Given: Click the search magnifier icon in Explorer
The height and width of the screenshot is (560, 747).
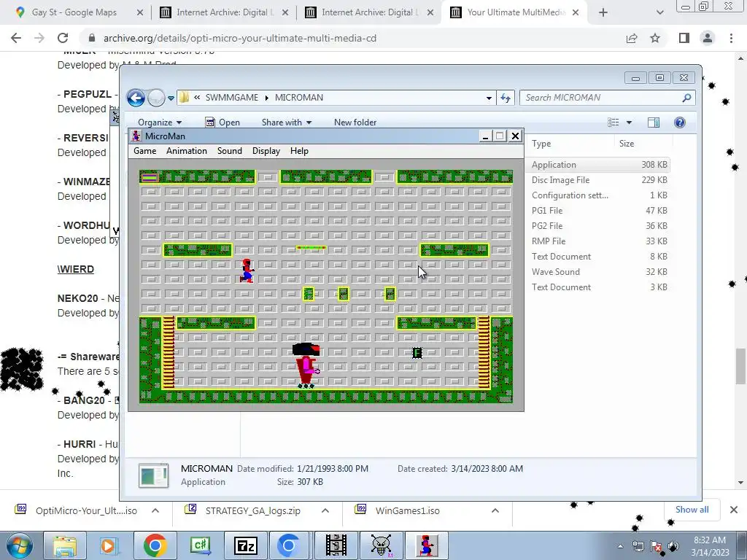Looking at the screenshot, I should (x=686, y=98).
